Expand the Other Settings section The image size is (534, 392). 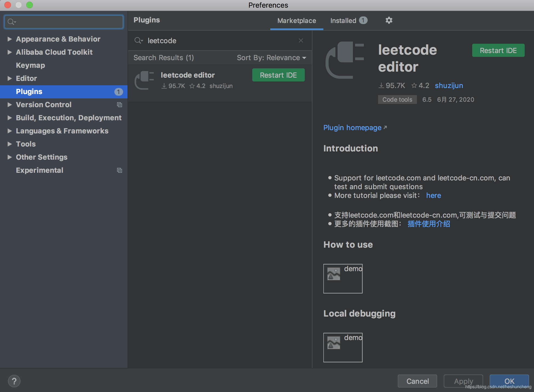(x=10, y=157)
